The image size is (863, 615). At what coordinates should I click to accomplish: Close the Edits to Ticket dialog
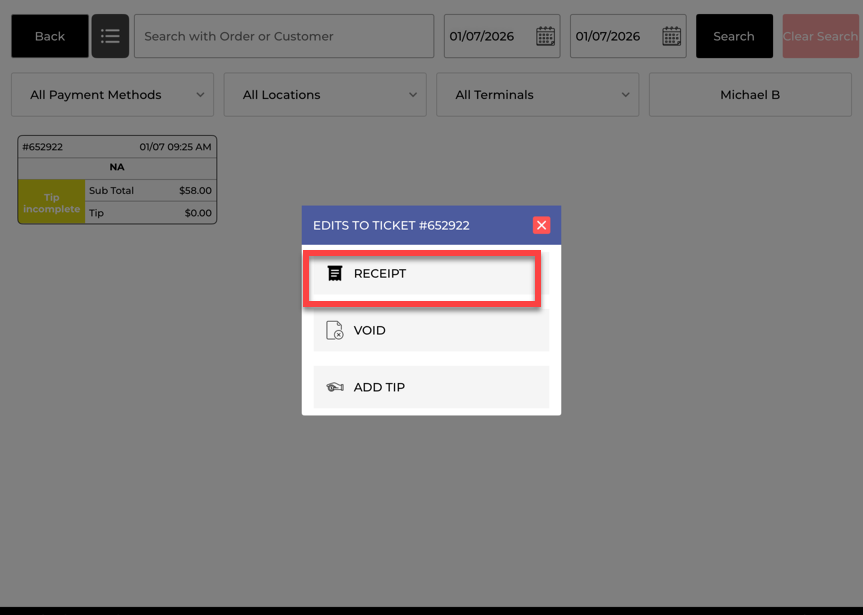click(x=541, y=225)
